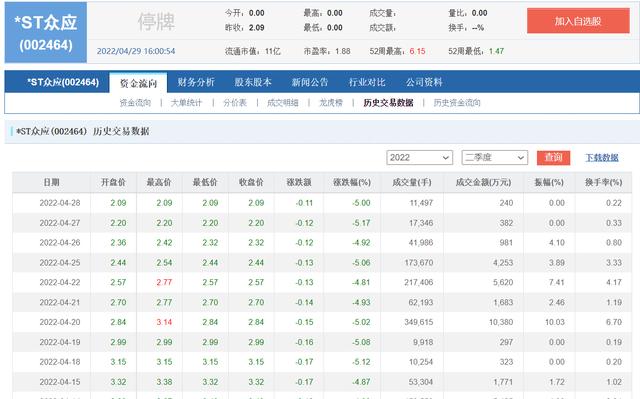Select the *ST众应(002464) tab
The width and height of the screenshot is (640, 399).
tap(63, 82)
